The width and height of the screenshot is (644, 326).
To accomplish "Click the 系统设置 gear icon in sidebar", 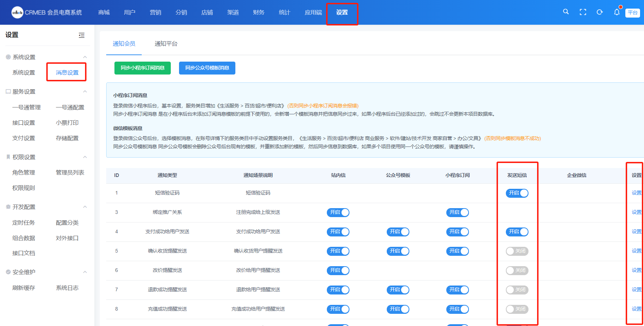I will 8,57.
